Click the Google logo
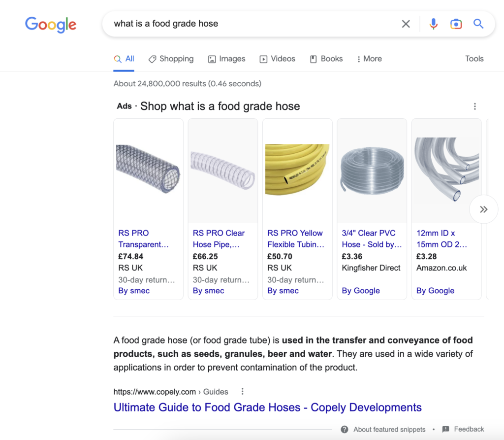Viewport: 504px width, 440px height. point(51,24)
